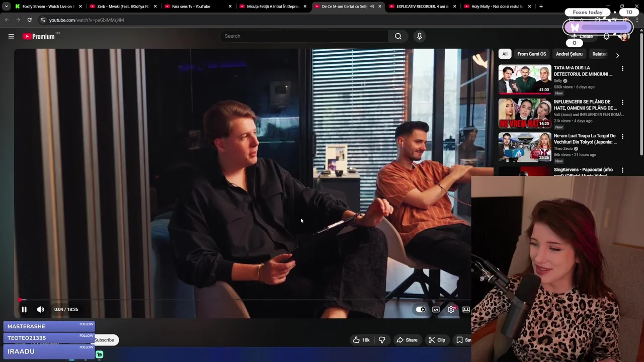
Task: Open the YouTube guide hamburger menu
Action: coord(11,36)
